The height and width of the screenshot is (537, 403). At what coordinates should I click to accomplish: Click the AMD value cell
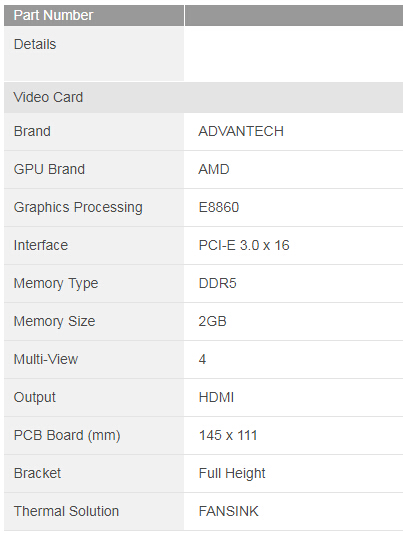click(x=293, y=170)
